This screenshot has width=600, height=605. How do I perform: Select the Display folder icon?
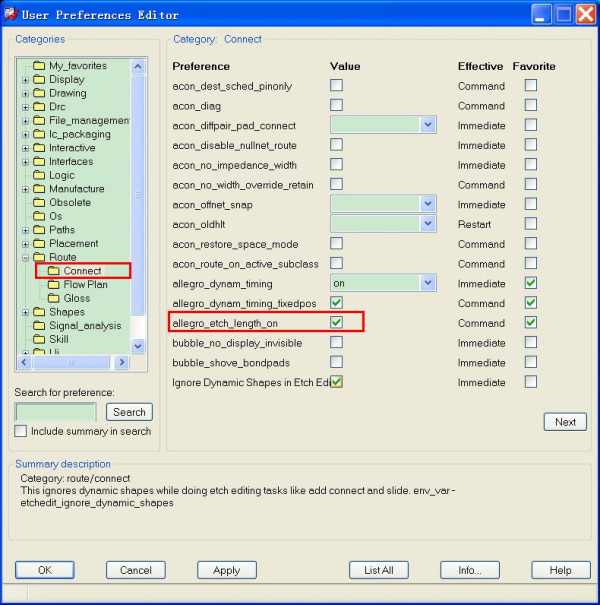click(39, 79)
